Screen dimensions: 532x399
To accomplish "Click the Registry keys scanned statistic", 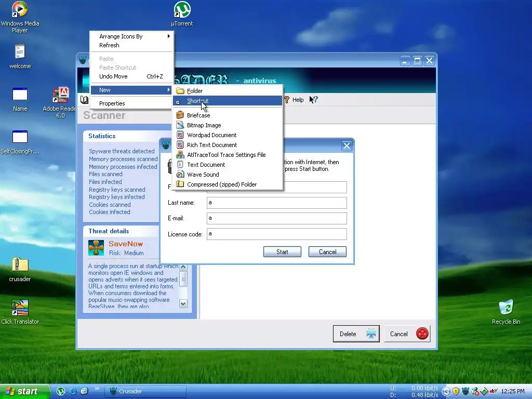I will tap(117, 190).
